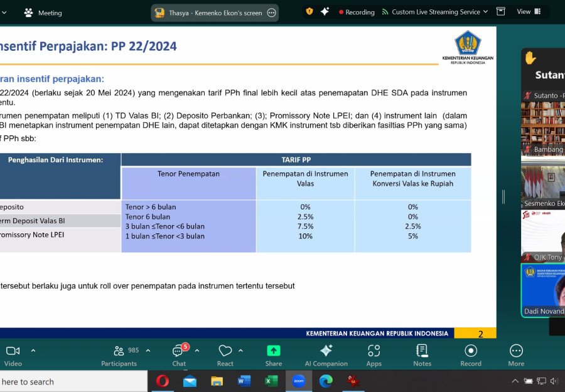Open the React heart menu

[225, 355]
